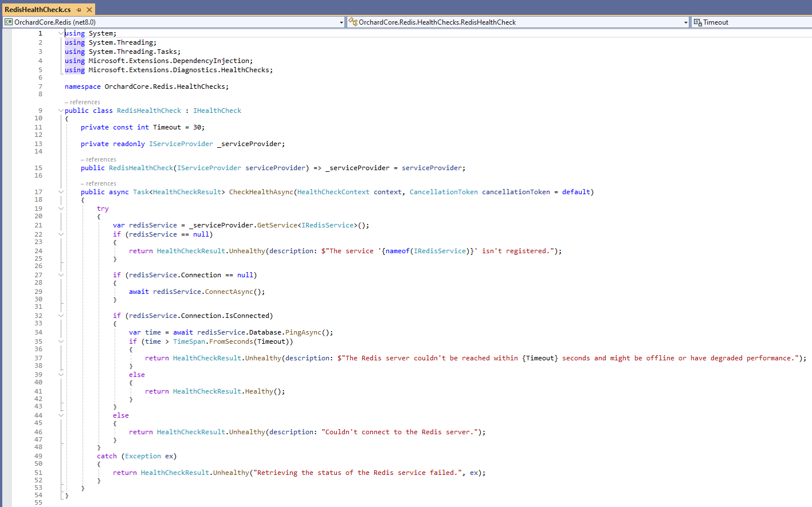This screenshot has height=507, width=812.
Task: Open the Timeout member dropdown
Action: point(752,22)
